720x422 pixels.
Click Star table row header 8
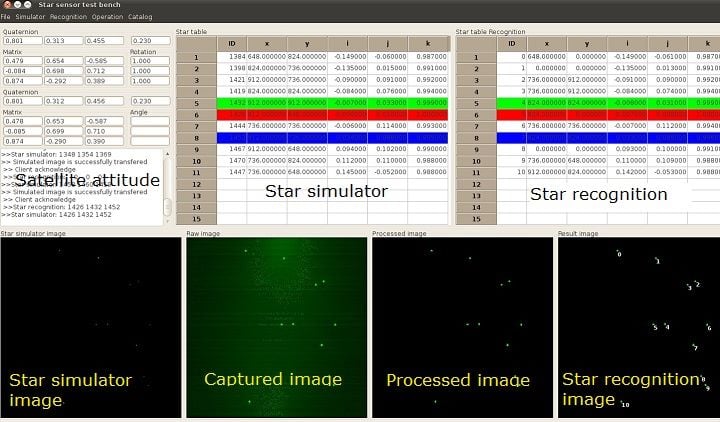tap(197, 138)
